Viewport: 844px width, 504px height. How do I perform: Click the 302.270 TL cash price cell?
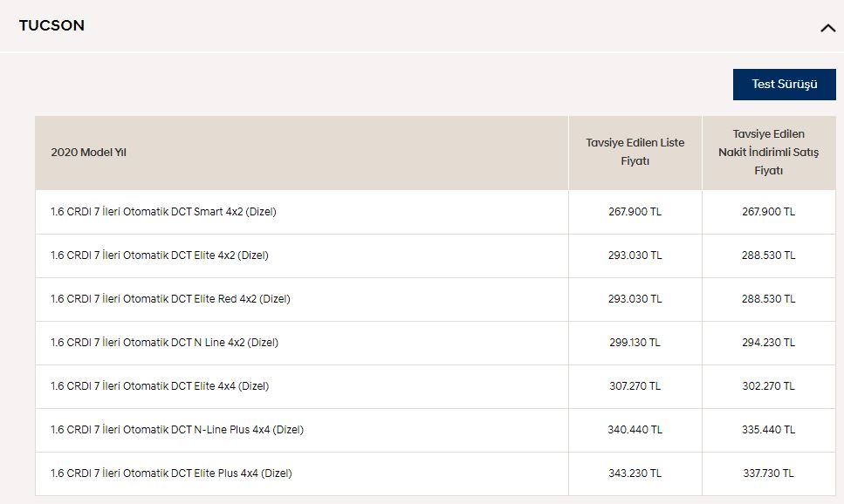[x=769, y=386]
